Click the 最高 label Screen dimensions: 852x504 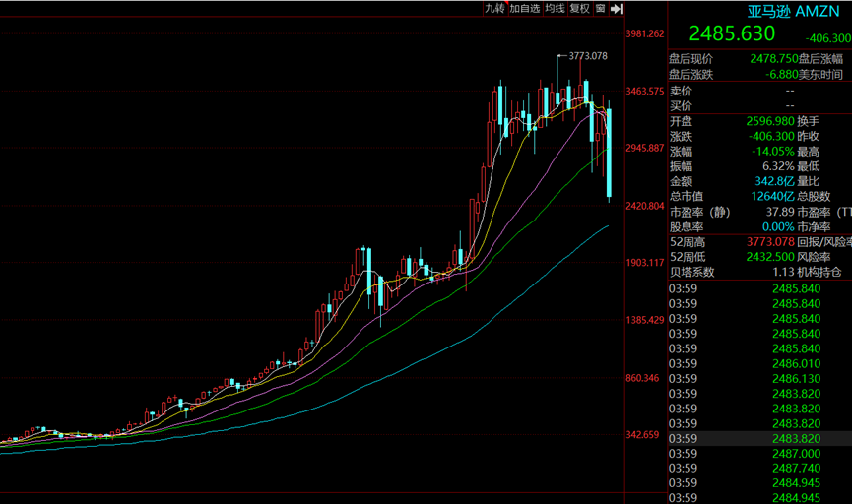808,152
